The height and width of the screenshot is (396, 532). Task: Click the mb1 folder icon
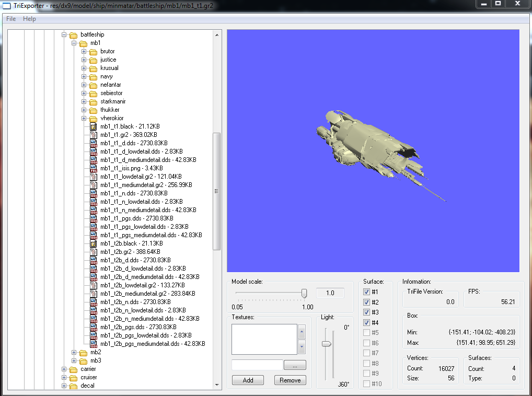pos(83,43)
